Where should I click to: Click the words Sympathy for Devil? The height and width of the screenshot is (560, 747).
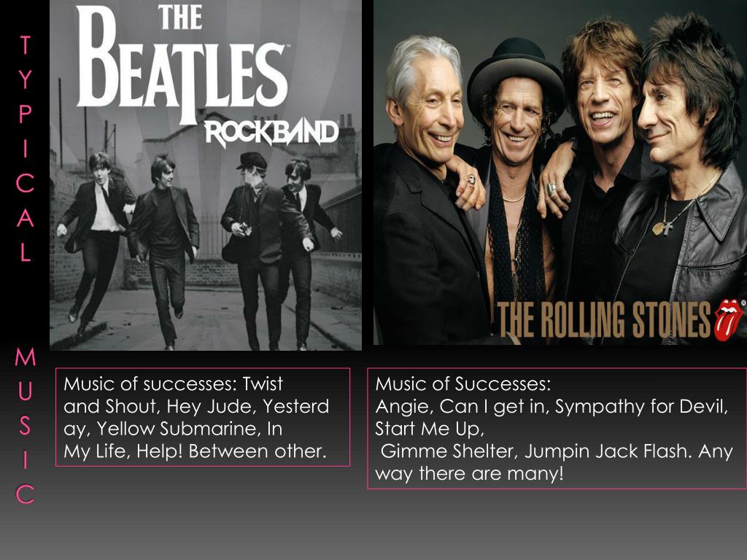pos(641,407)
